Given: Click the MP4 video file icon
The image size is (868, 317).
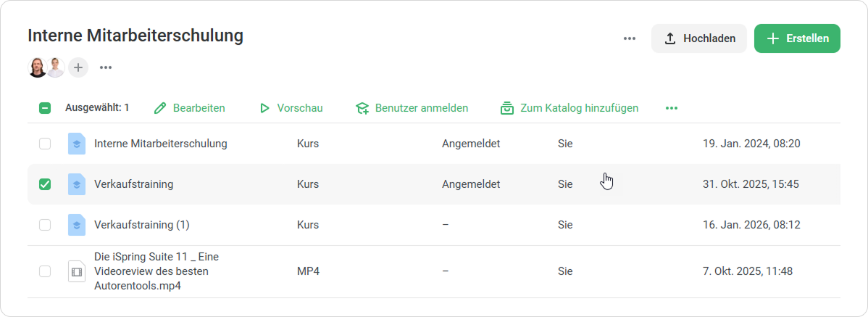Looking at the screenshot, I should 77,271.
